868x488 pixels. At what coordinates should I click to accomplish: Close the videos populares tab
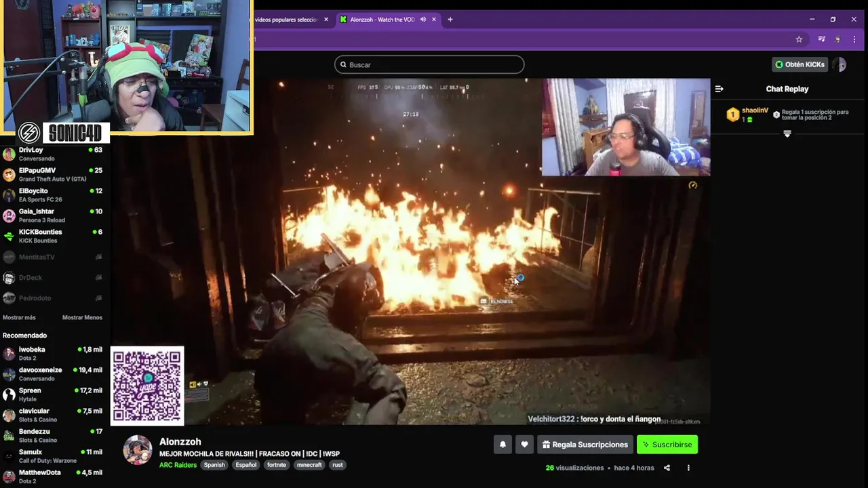click(326, 19)
